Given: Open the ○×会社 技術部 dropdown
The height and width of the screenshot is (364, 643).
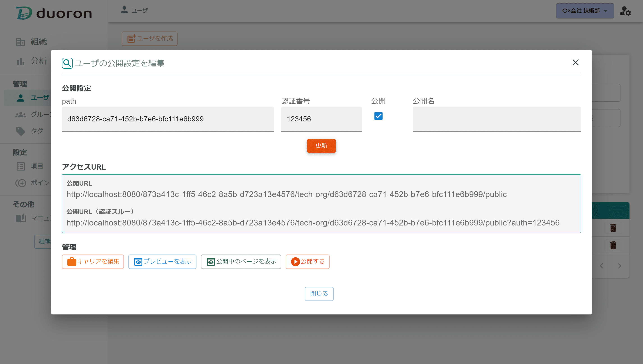Looking at the screenshot, I should 585,11.
